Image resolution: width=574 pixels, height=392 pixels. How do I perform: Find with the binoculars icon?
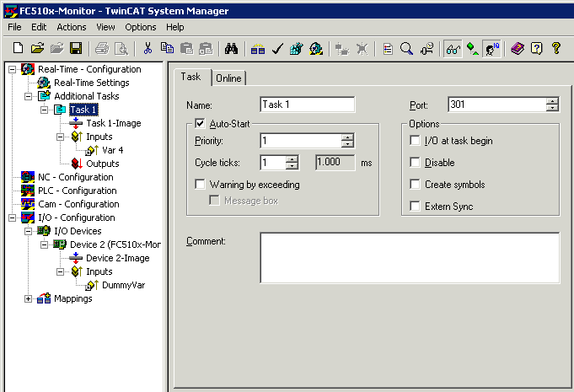(x=231, y=48)
